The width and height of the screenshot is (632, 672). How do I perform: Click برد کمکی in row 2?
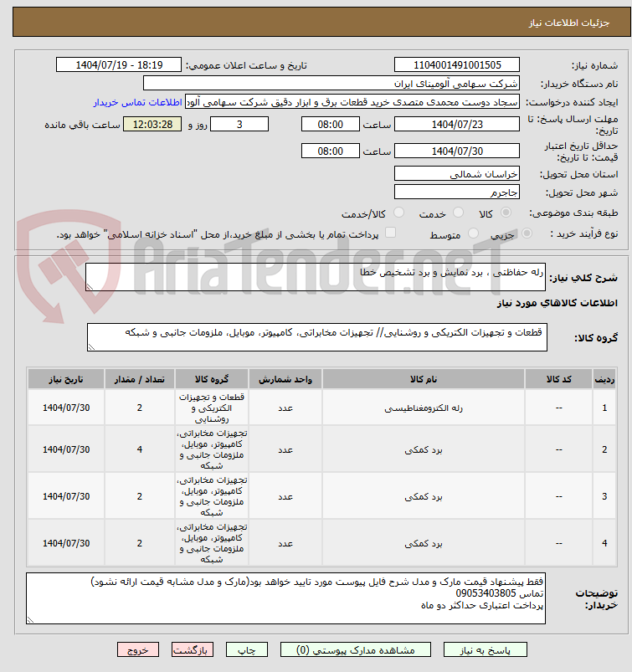(x=424, y=449)
